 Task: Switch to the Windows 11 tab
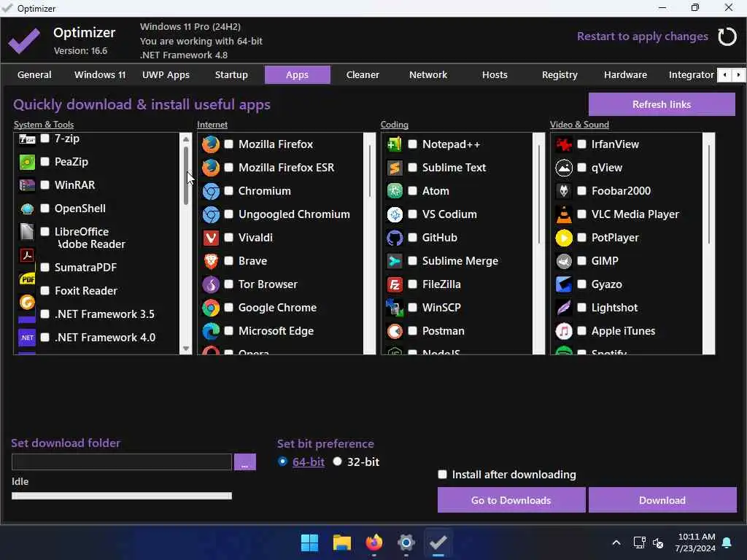tap(100, 75)
